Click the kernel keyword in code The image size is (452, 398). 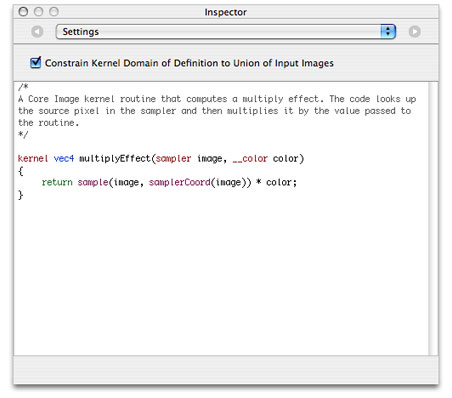tap(33, 158)
